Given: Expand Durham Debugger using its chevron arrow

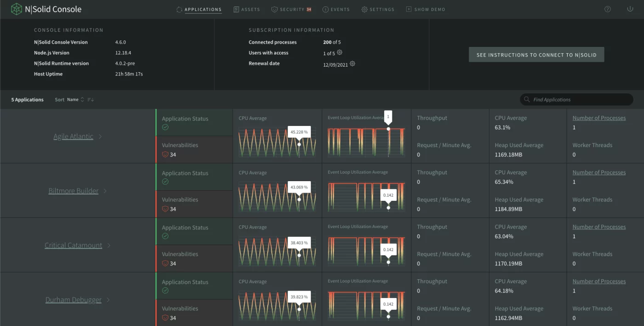Looking at the screenshot, I should tap(109, 300).
